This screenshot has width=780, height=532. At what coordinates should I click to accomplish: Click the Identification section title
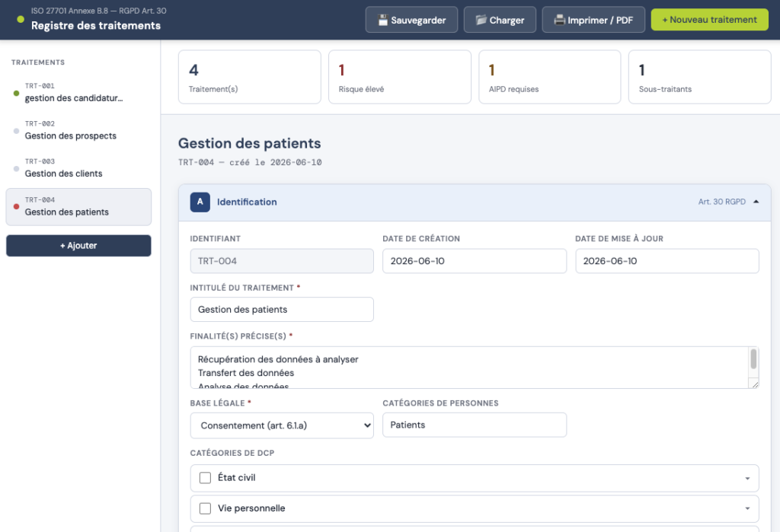(x=247, y=202)
